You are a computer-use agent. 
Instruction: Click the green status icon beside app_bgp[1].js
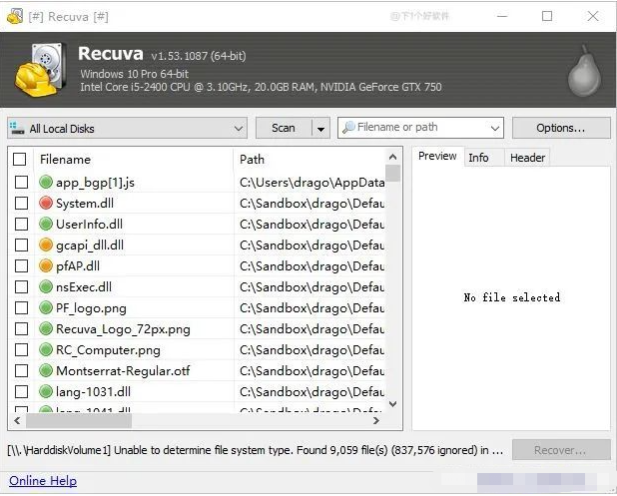pyautogui.click(x=46, y=182)
